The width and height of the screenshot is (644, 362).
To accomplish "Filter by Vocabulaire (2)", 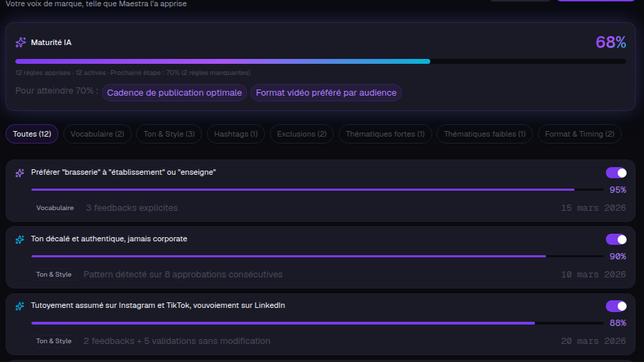I will point(97,134).
